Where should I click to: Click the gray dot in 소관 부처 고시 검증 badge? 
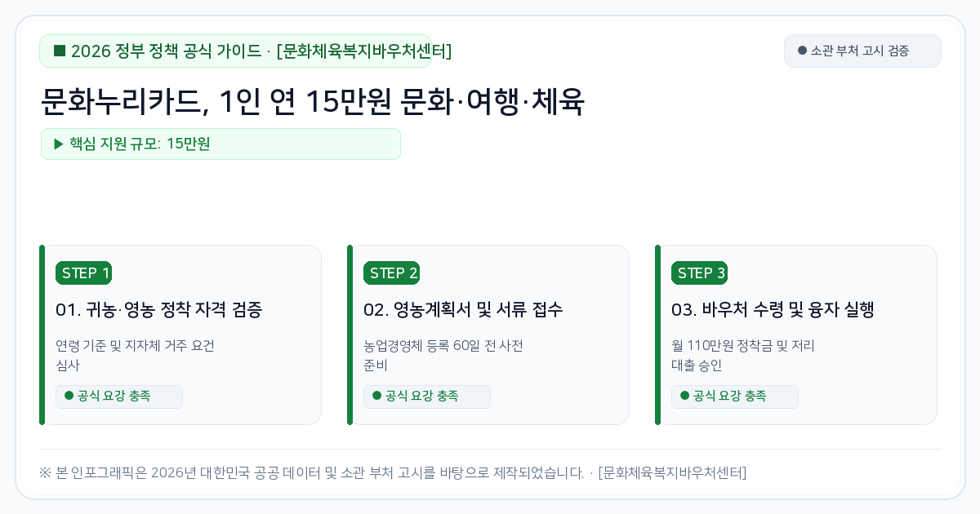802,51
